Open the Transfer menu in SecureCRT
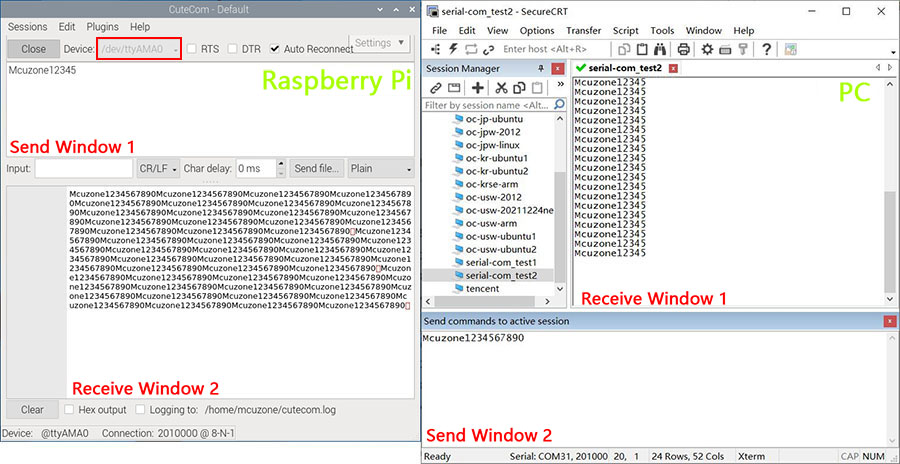The width and height of the screenshot is (900, 464). (583, 30)
